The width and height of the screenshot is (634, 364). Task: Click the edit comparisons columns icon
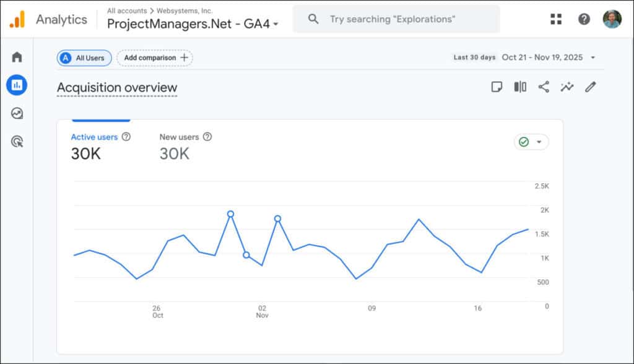(x=520, y=87)
